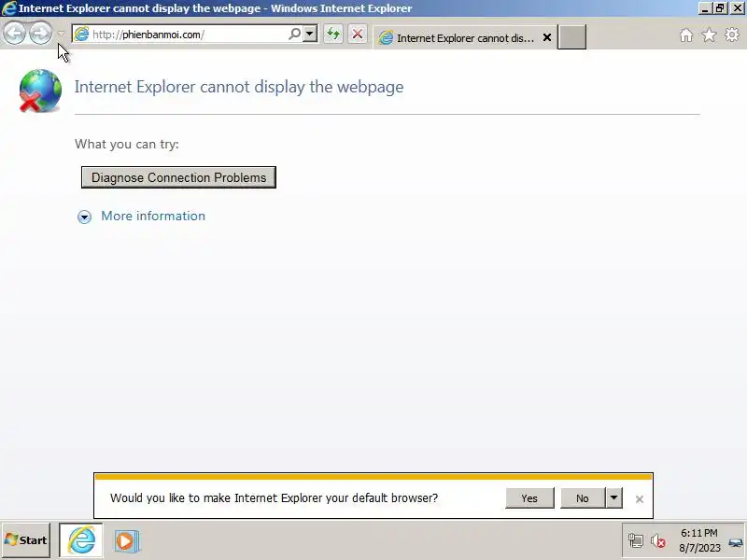The image size is (747, 560).
Task: Go to Home page icon
Action: coord(686,35)
